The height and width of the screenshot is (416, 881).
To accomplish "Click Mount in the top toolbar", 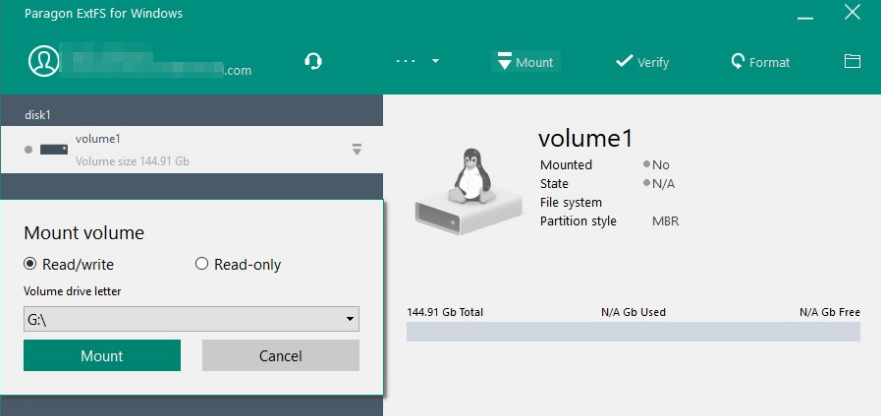I will 526,62.
